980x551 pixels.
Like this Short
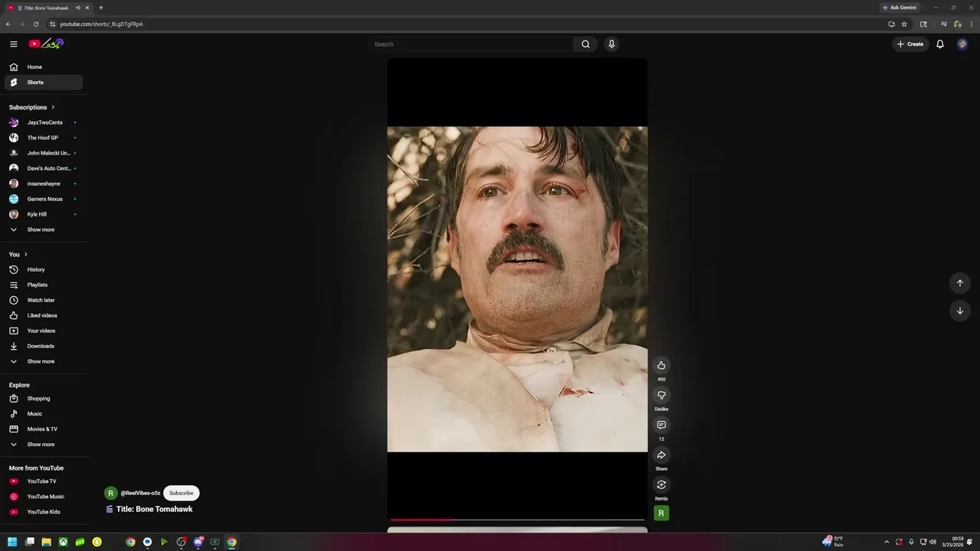[x=661, y=365]
